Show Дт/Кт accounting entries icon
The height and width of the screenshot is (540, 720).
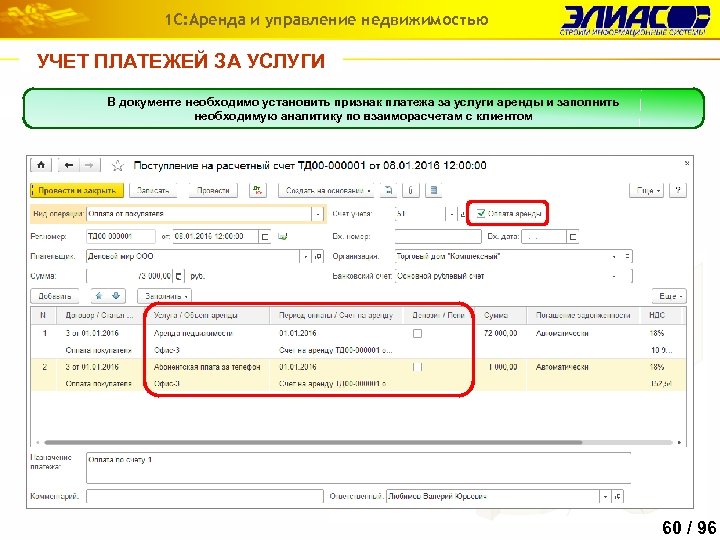coord(258,190)
